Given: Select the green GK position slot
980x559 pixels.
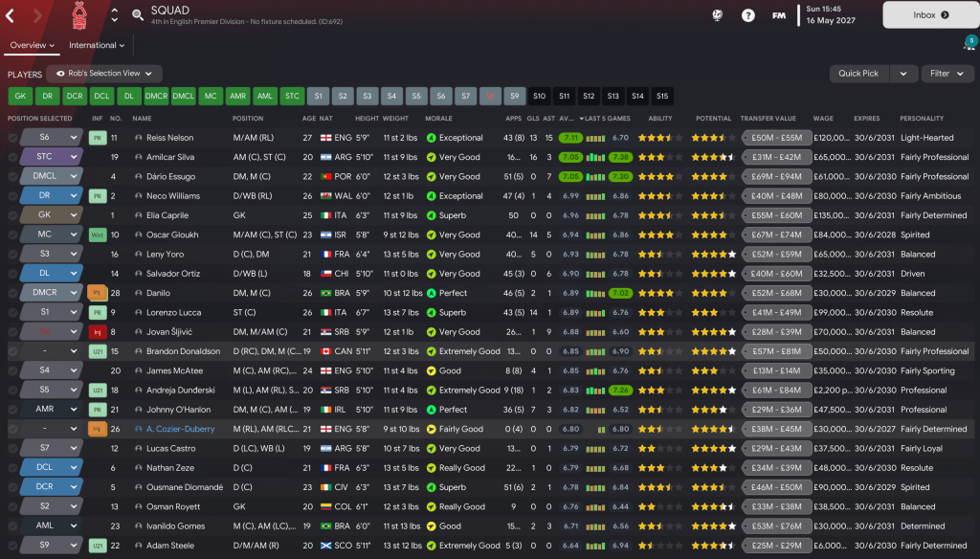Looking at the screenshot, I should coord(20,96).
